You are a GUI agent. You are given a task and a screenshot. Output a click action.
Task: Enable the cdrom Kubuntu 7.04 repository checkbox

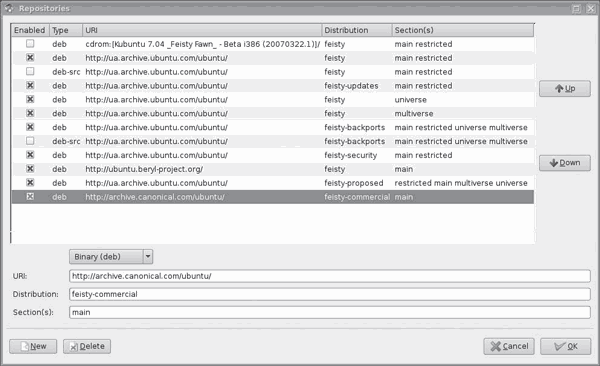coord(30,44)
